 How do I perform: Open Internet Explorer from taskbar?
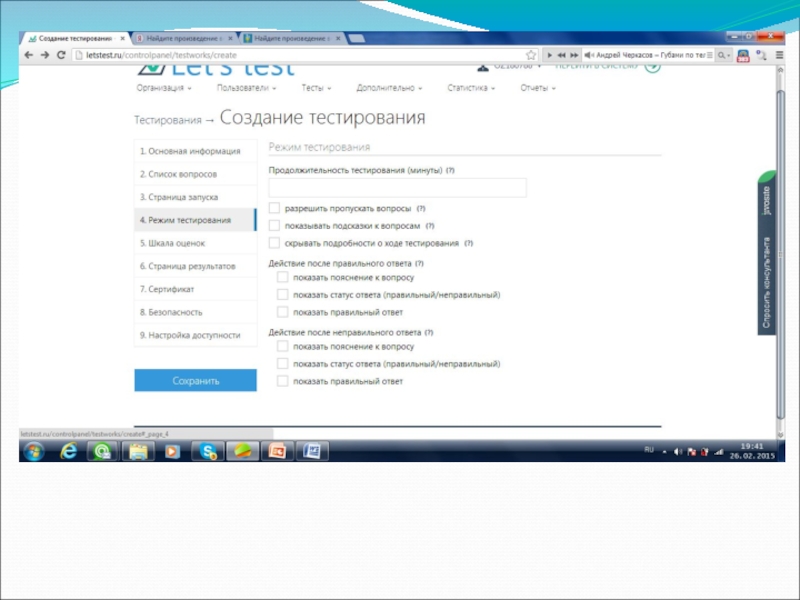68,452
